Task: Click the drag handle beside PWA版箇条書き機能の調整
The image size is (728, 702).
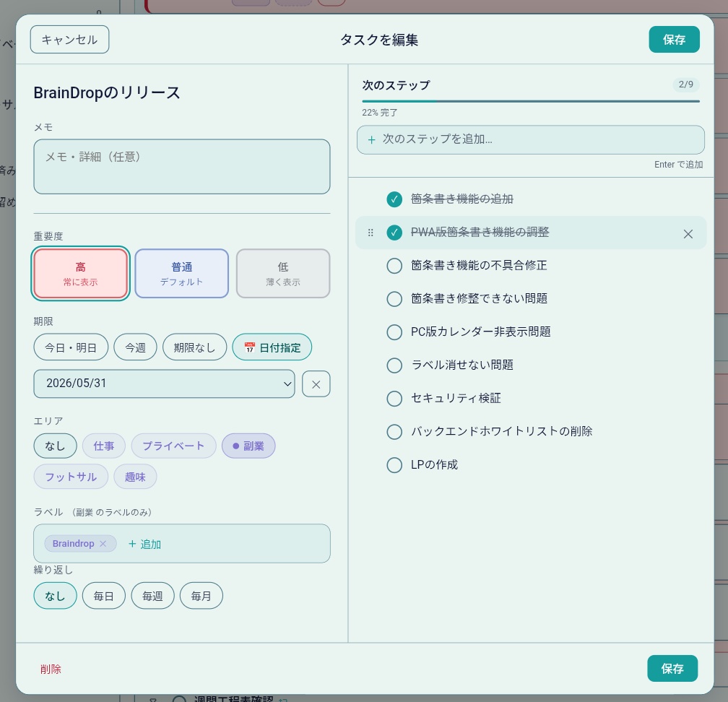Action: (370, 233)
